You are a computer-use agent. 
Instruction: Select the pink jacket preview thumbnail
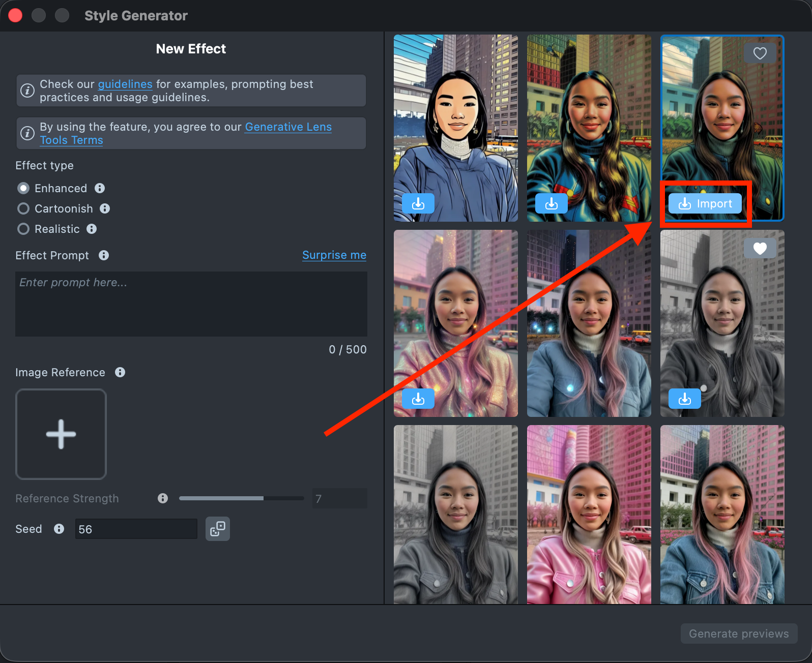[589, 514]
